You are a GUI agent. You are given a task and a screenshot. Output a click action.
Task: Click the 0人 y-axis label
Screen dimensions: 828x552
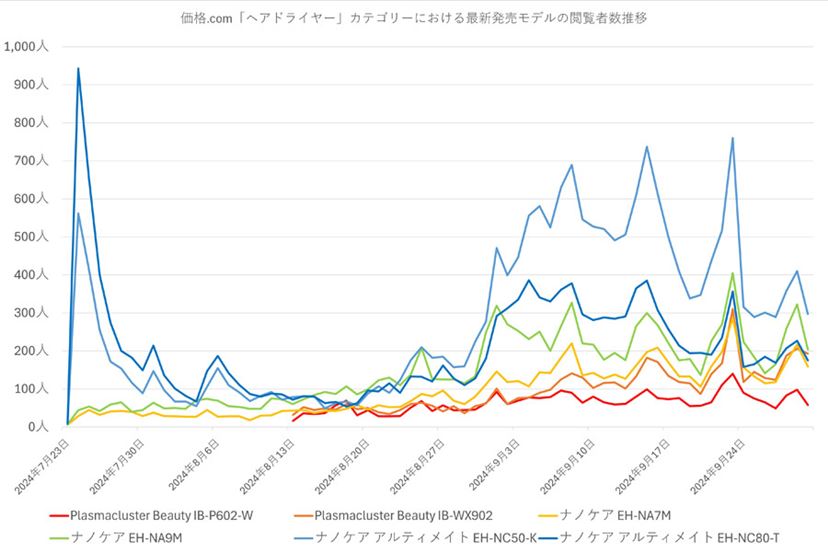[38, 427]
